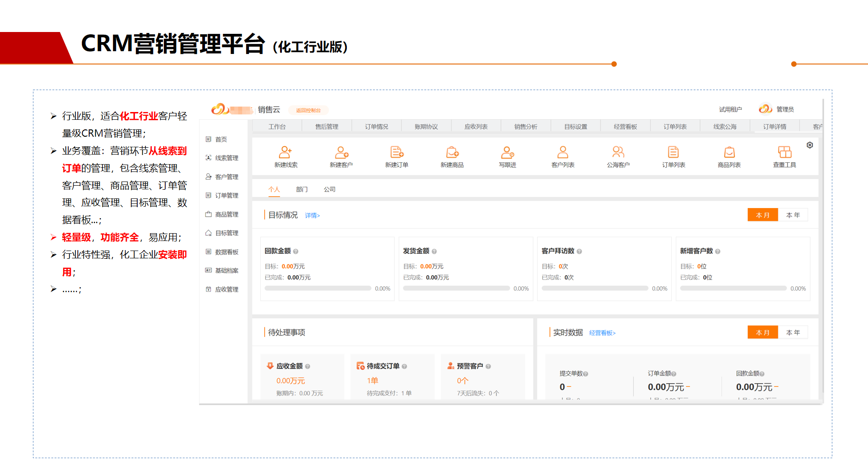Toggle 本年 in the 实时数据 section

[793, 332]
